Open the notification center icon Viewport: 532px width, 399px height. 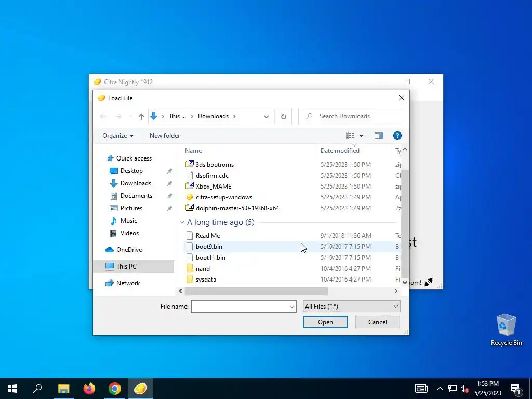(516, 389)
